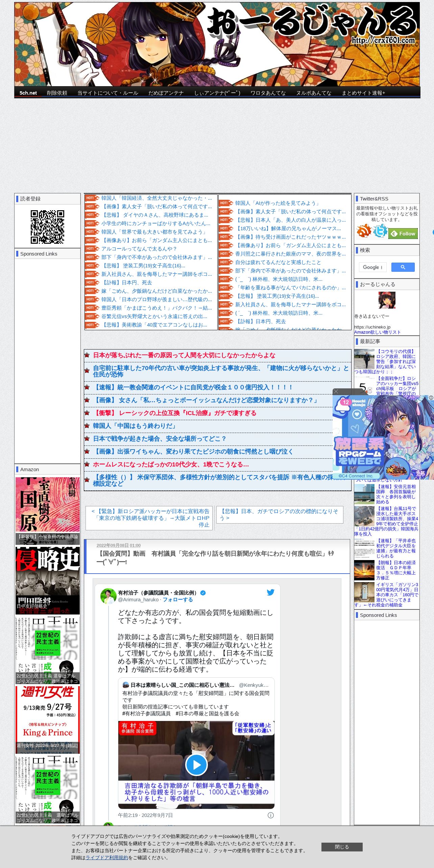Image resolution: width=434 pixels, height=868 pixels.
Task: Open quoted tweet by 日本は素晴らしい国
Action: click(196, 743)
